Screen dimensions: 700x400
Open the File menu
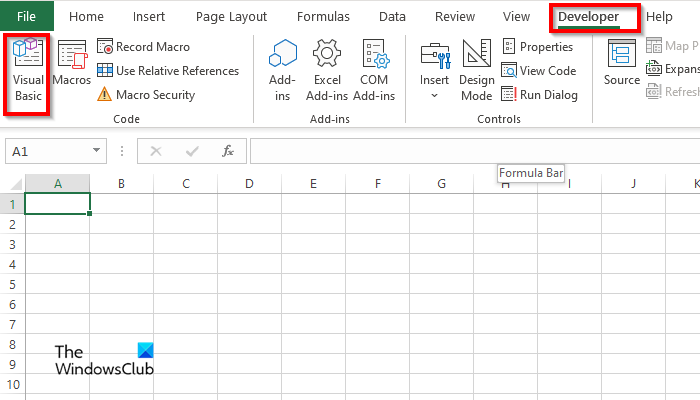coord(27,17)
